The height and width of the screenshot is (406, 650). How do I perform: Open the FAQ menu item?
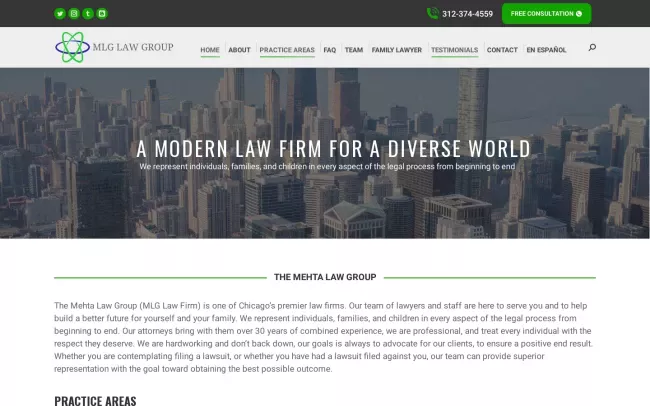tap(330, 50)
